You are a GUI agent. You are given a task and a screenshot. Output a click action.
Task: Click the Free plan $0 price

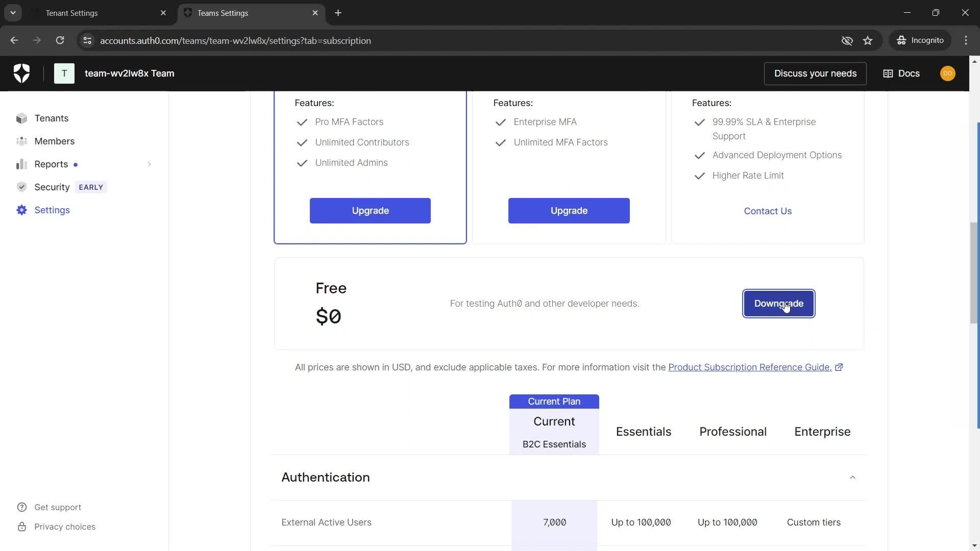pyautogui.click(x=328, y=316)
